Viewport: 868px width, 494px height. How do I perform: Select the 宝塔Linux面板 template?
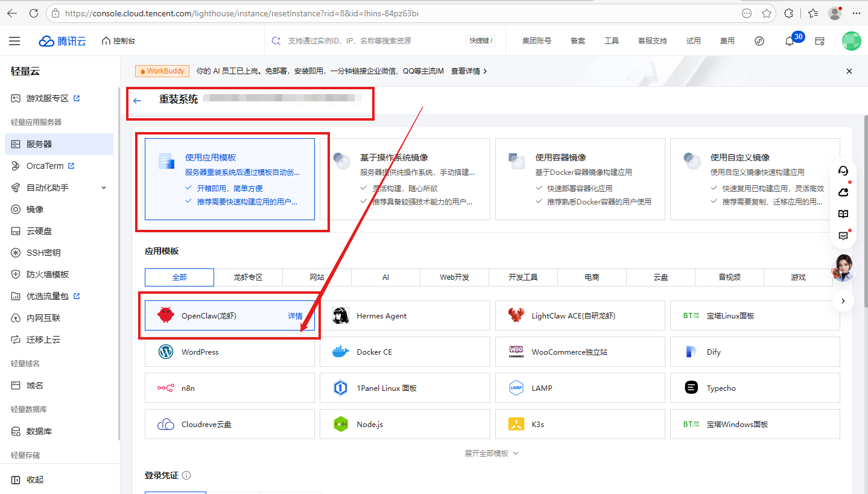pos(755,315)
